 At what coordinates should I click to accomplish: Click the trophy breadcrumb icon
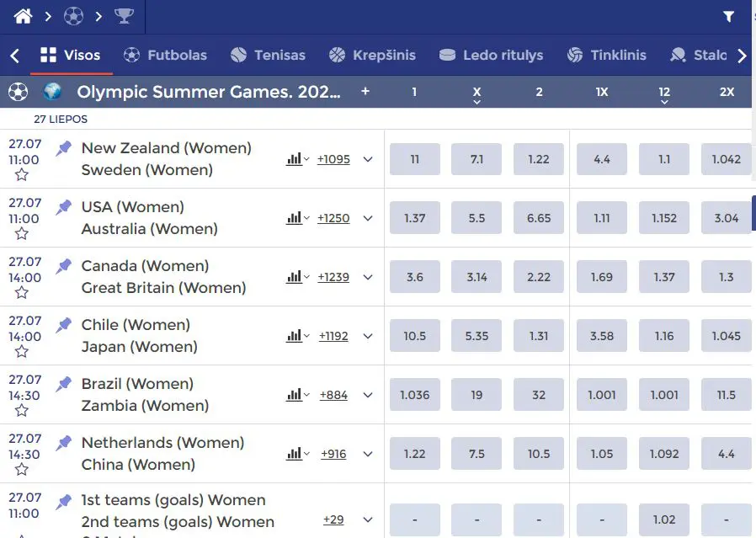click(124, 16)
